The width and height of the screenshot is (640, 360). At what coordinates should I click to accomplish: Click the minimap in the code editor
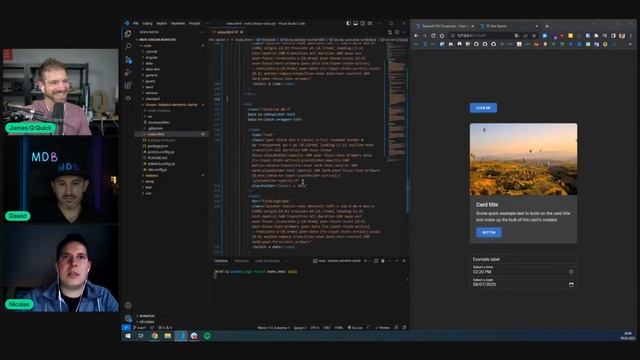[396, 102]
